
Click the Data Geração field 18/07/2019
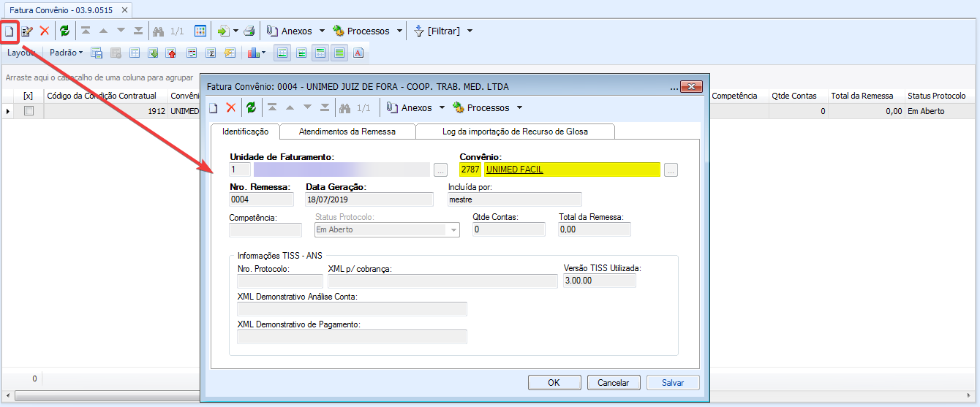click(x=369, y=199)
